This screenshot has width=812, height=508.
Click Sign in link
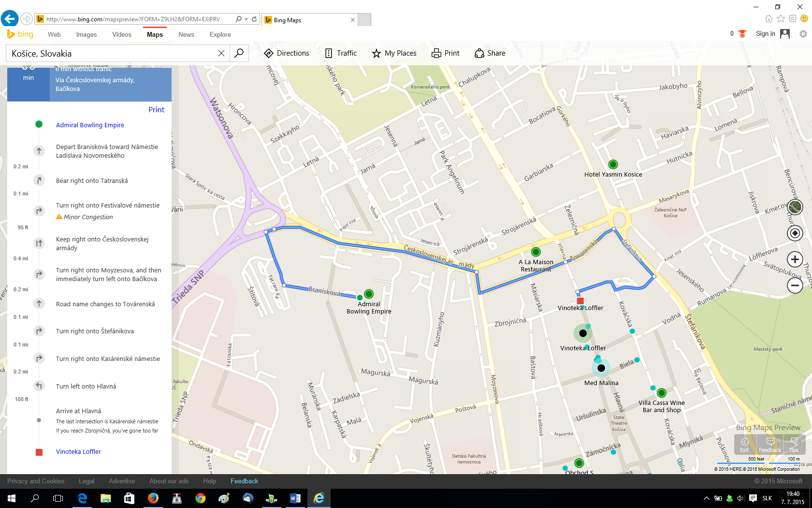coord(765,33)
